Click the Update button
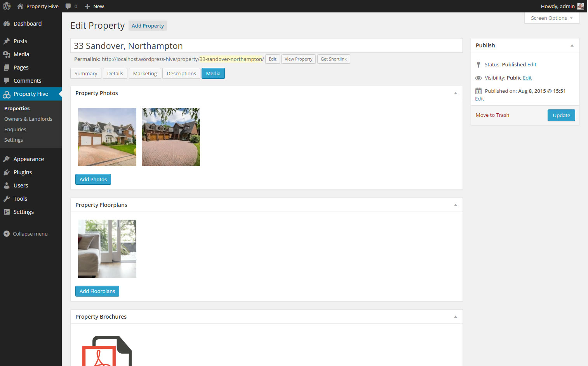Viewport: 588px width, 366px height. point(561,115)
